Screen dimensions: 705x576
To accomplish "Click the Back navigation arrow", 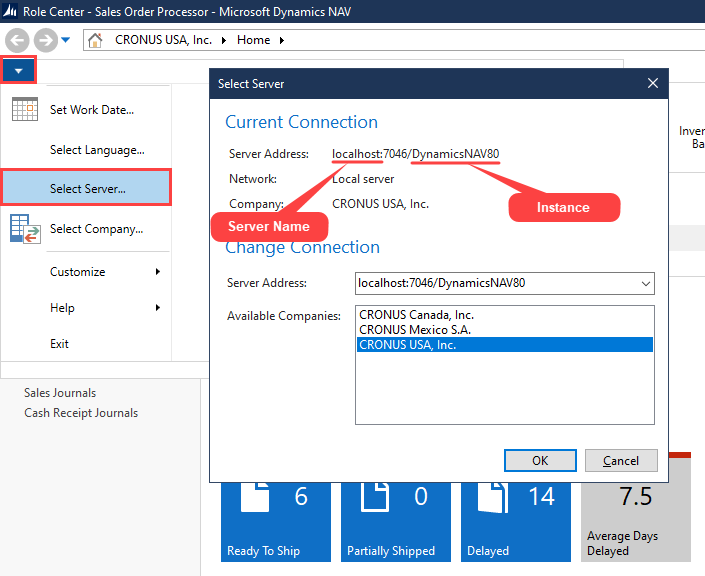I will point(17,40).
